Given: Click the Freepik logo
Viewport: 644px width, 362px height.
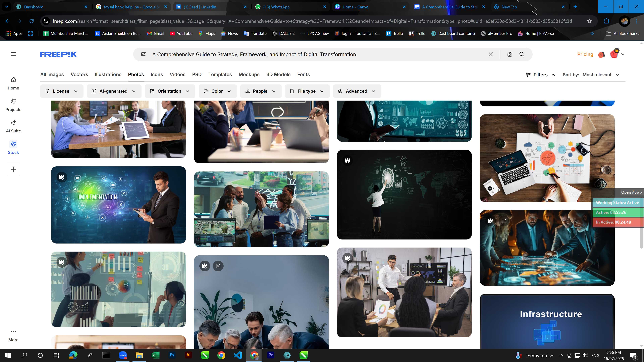Looking at the screenshot, I should tap(58, 54).
